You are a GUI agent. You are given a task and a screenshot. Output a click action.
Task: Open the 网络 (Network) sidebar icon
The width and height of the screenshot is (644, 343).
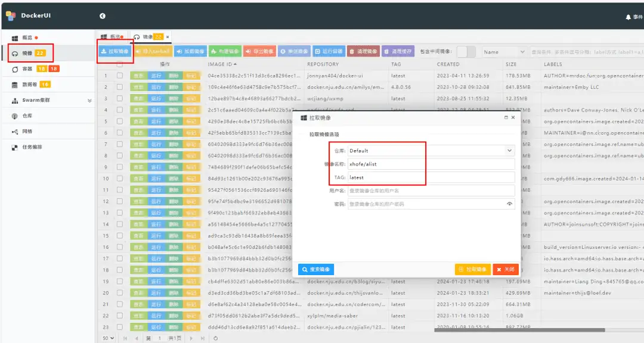pos(24,132)
